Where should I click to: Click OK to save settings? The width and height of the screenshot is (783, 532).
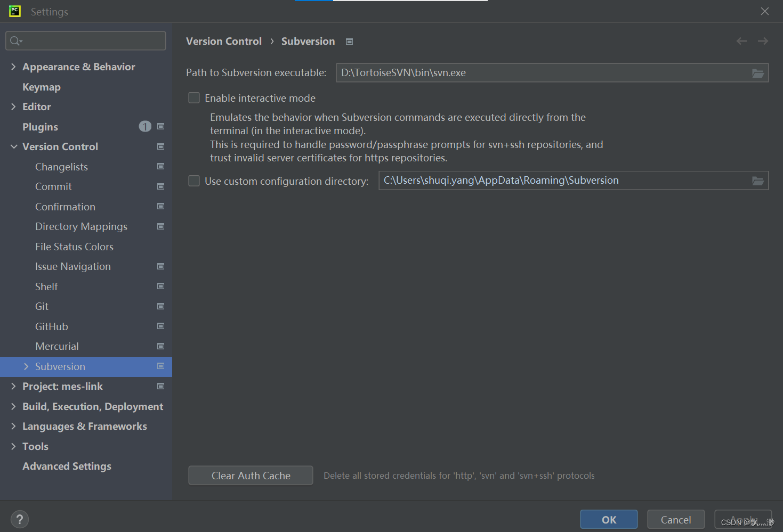609,520
